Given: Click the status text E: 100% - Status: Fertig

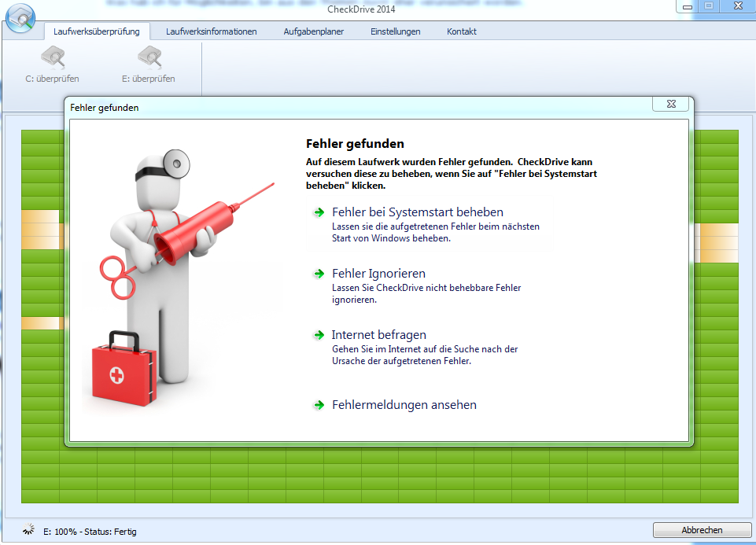Looking at the screenshot, I should point(90,532).
